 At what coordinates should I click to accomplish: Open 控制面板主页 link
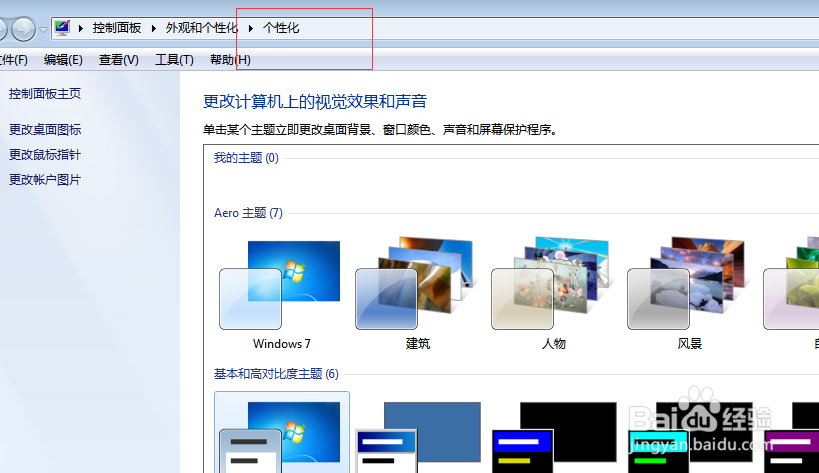[45, 94]
